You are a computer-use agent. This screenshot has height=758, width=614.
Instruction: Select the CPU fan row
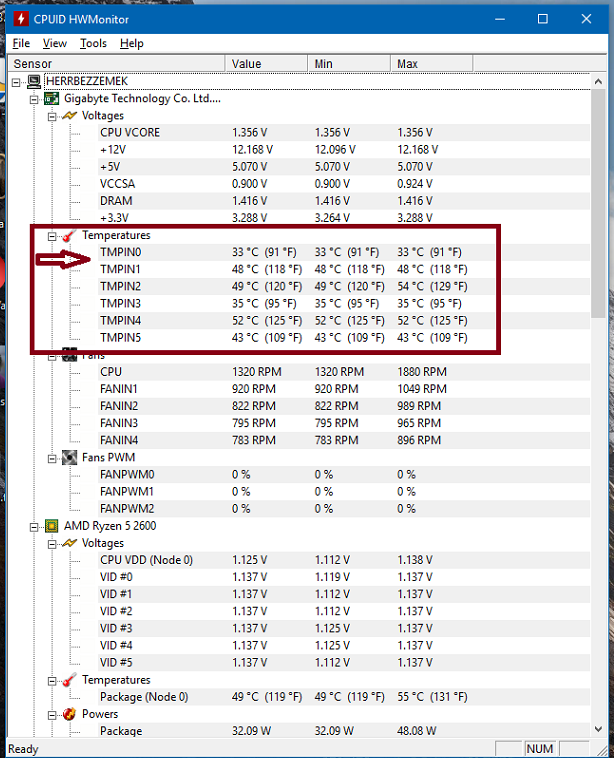point(343,372)
